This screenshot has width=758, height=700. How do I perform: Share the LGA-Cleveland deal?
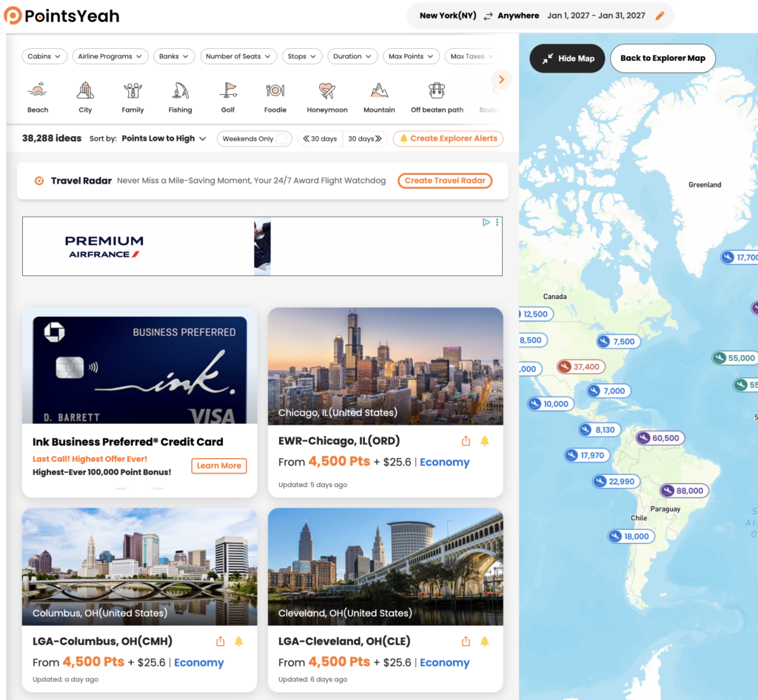(466, 641)
